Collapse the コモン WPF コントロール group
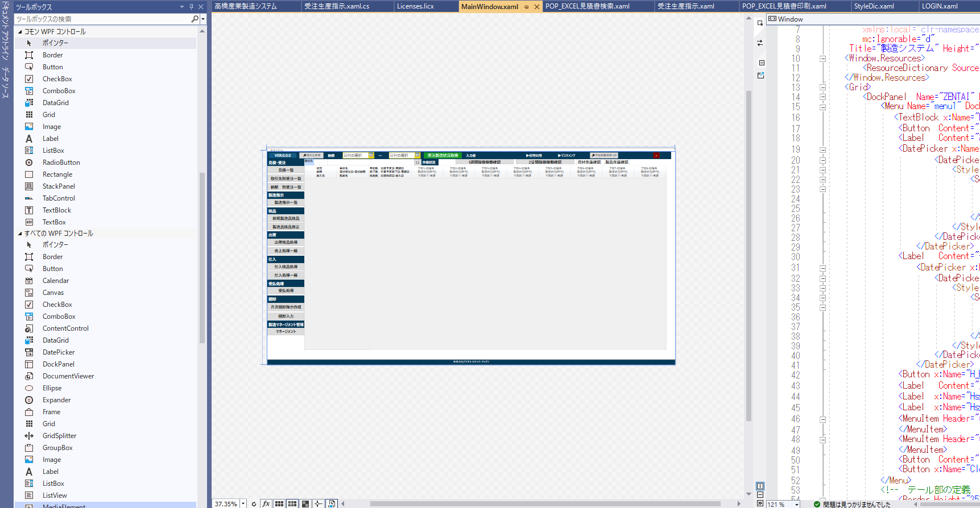This screenshot has height=508, width=980. coord(20,32)
